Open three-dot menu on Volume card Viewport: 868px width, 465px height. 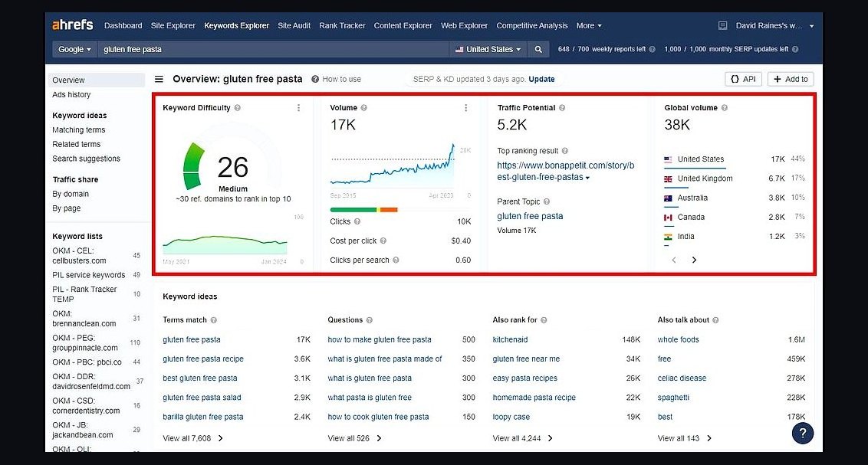(466, 108)
